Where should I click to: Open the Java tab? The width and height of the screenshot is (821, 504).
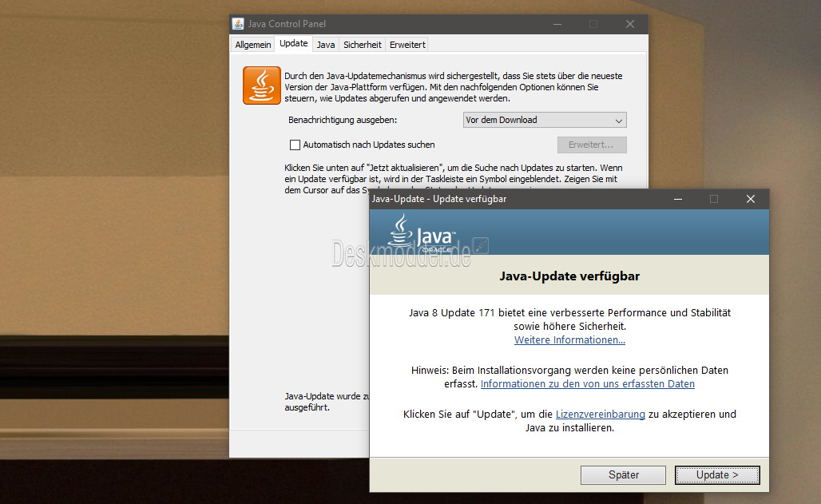pyautogui.click(x=326, y=45)
